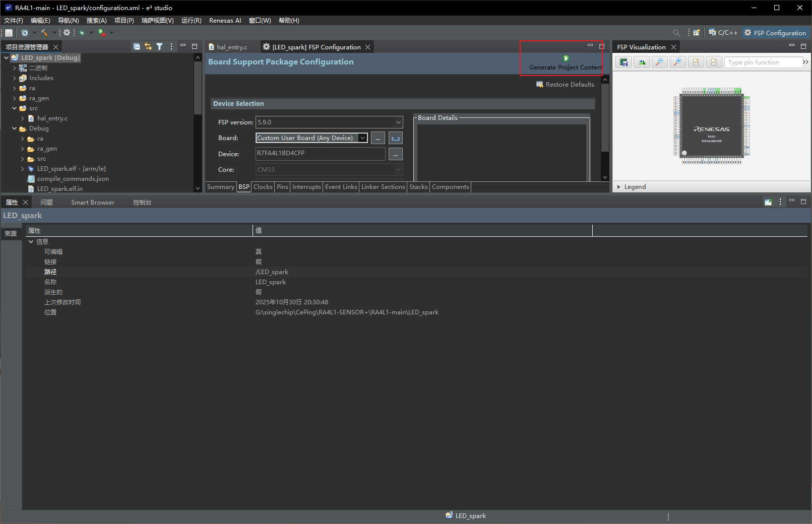Image resolution: width=812 pixels, height=524 pixels.
Task: Switch to the C/C++ perspective
Action: pos(723,33)
